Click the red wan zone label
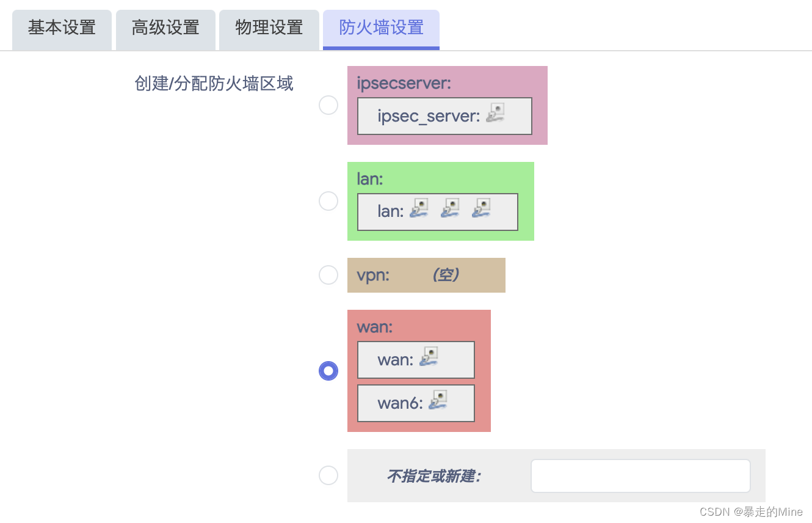The image size is (812, 523). click(375, 327)
